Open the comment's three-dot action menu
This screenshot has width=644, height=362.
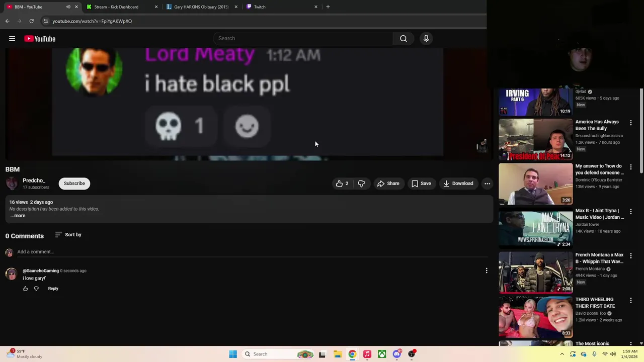pyautogui.click(x=487, y=271)
